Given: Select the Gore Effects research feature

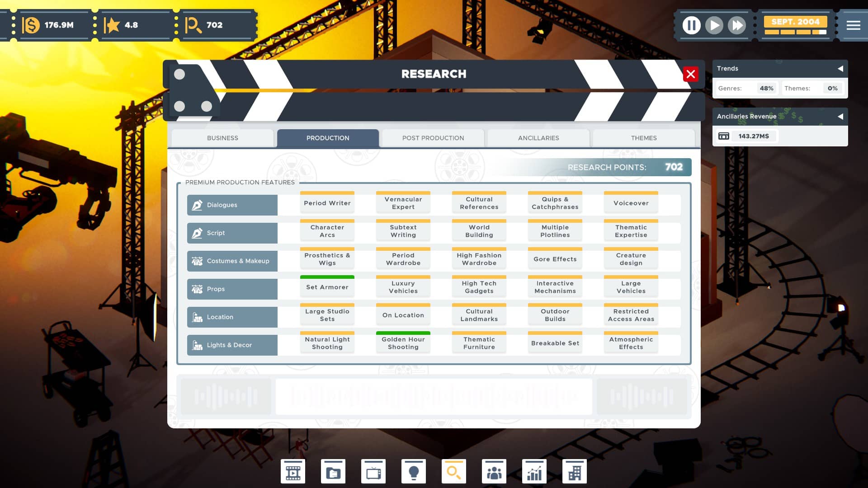Looking at the screenshot, I should pyautogui.click(x=555, y=258).
